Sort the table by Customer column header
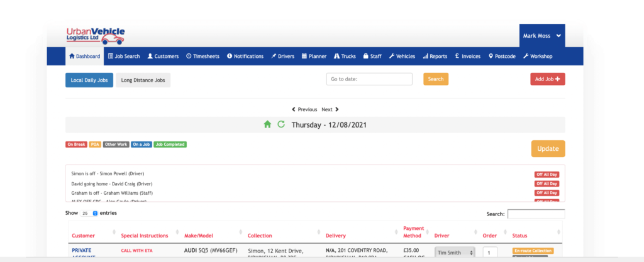 [84, 236]
